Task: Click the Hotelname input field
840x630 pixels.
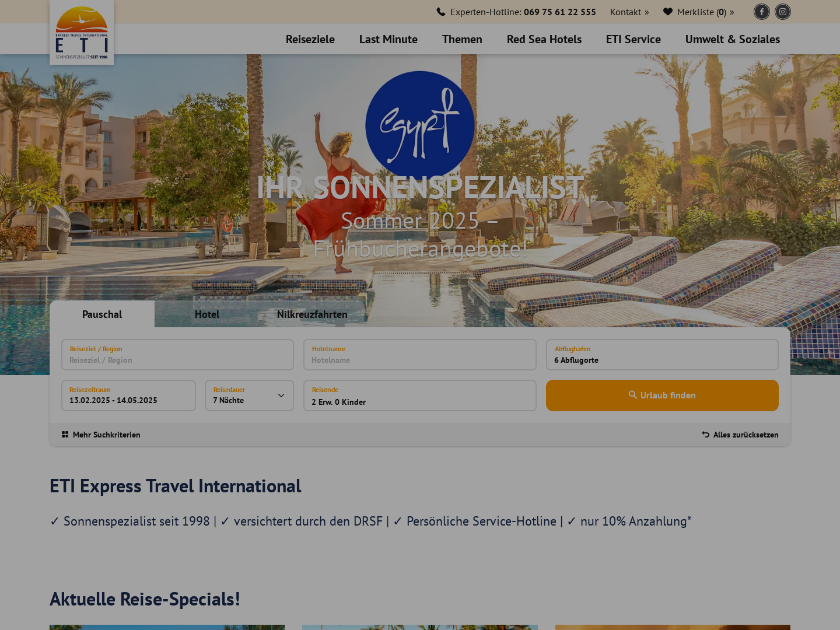Action: (420, 355)
